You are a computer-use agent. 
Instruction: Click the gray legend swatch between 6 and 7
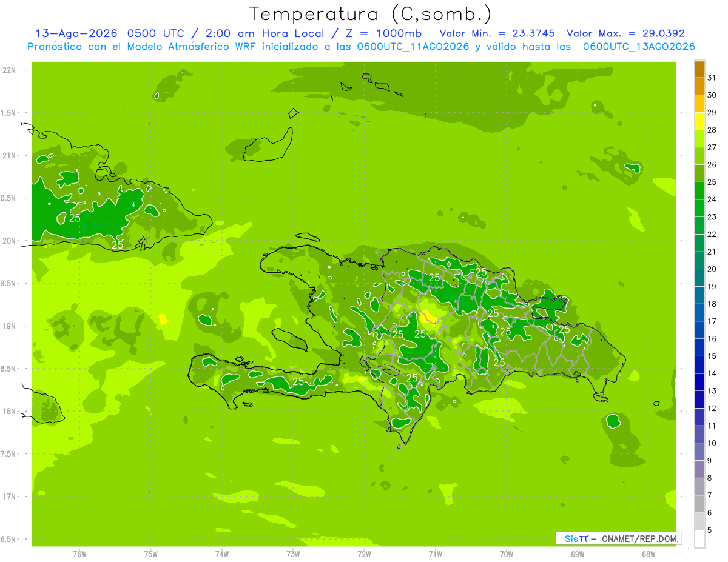coord(699,504)
